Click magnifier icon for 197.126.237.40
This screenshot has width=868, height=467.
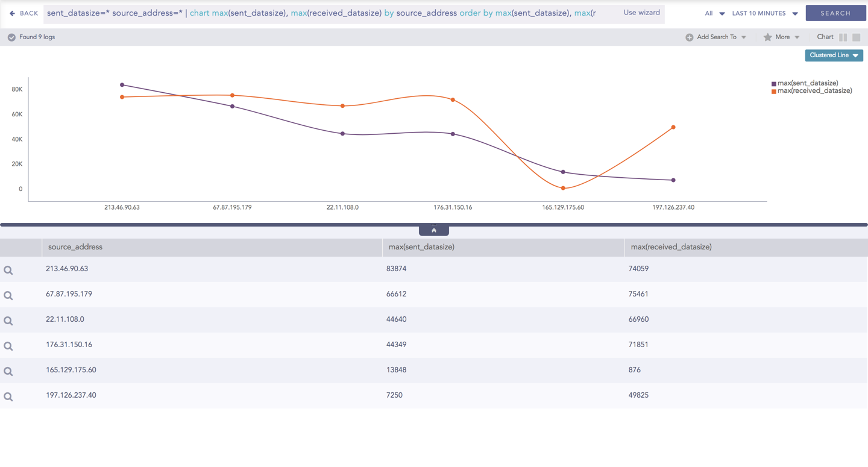pyautogui.click(x=8, y=397)
